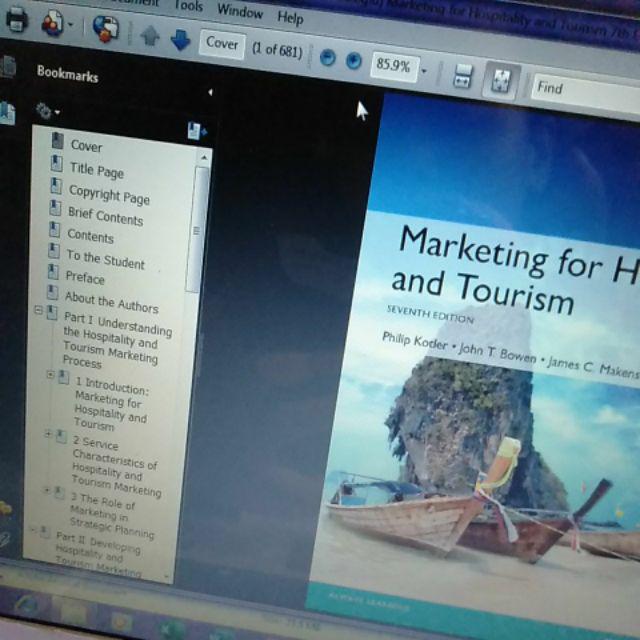Select the Fit Width scrolling icon

point(462,76)
